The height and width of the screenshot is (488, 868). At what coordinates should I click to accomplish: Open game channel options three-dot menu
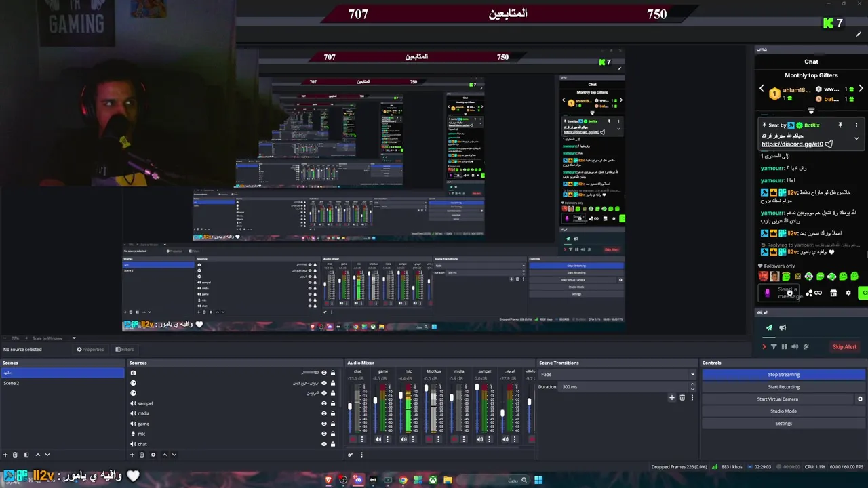click(388, 439)
